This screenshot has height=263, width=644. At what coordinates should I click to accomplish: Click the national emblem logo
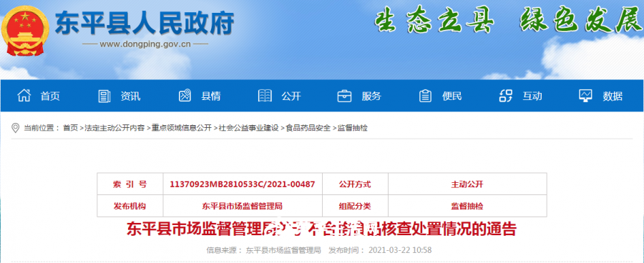[24, 30]
